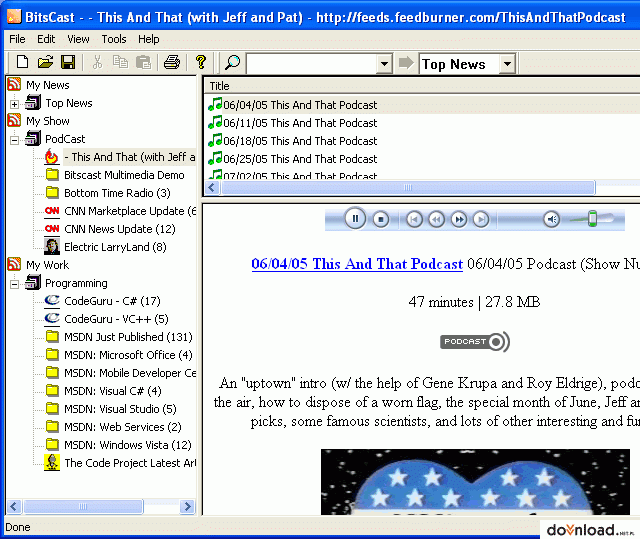Click the Cut scissors icon
Screen dimensions: 640x539
(x=97, y=62)
